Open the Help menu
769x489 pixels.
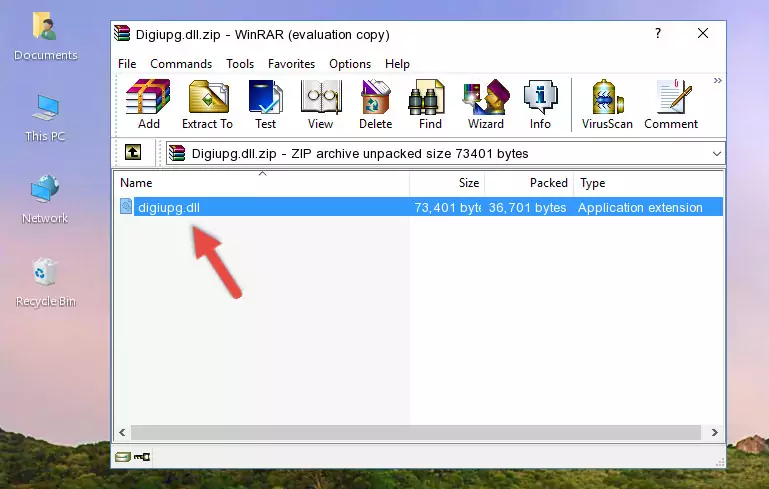[x=397, y=64]
